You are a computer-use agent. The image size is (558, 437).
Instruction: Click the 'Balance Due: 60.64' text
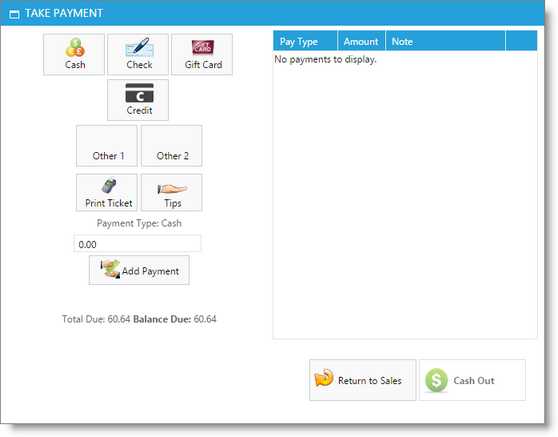pyautogui.click(x=175, y=319)
